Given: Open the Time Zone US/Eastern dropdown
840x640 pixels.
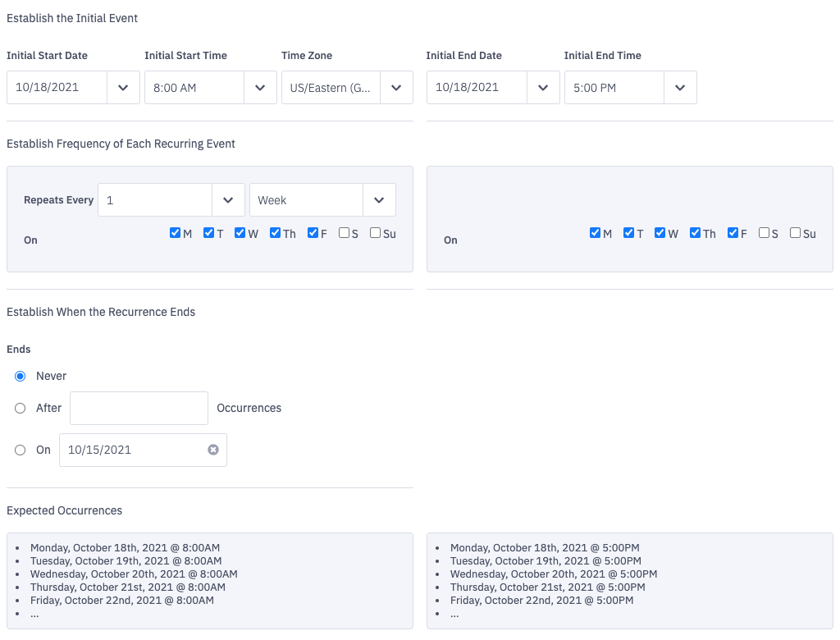Looking at the screenshot, I should 396,88.
